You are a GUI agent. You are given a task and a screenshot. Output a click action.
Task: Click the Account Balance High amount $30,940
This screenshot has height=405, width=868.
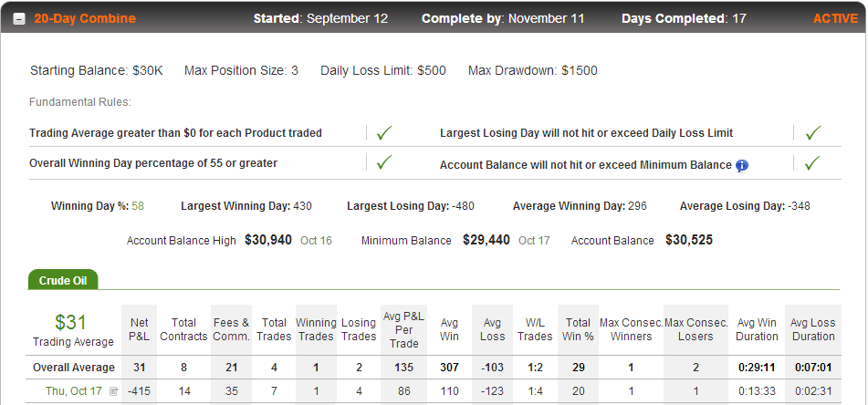tap(268, 240)
